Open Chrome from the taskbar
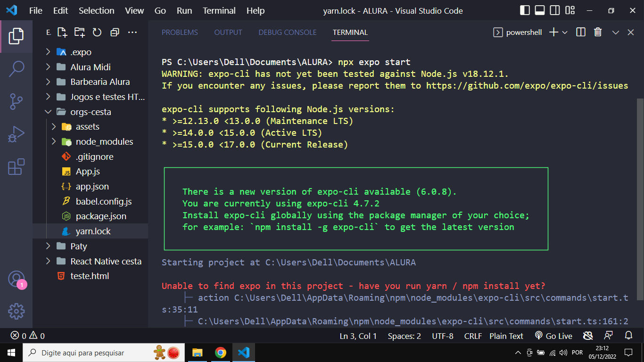The height and width of the screenshot is (362, 644). point(220,353)
